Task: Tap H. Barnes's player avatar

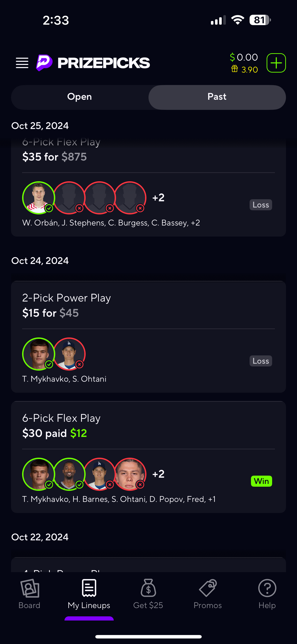Action: click(x=69, y=474)
